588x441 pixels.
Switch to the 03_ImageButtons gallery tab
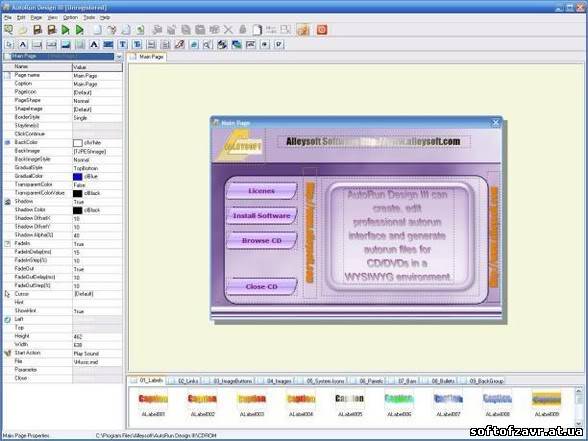pyautogui.click(x=230, y=381)
